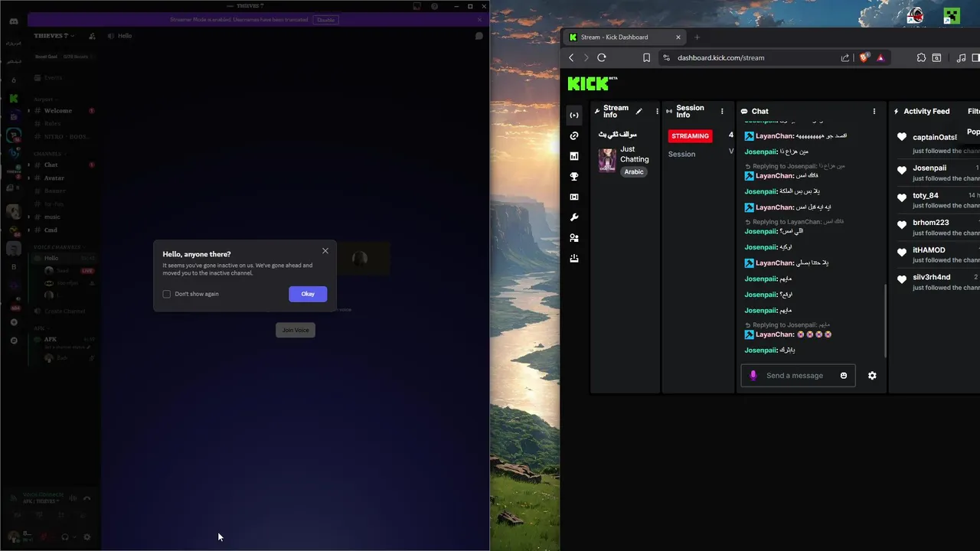Open the analytics chart icon in Kick sidebar
980x551 pixels.
(x=574, y=156)
